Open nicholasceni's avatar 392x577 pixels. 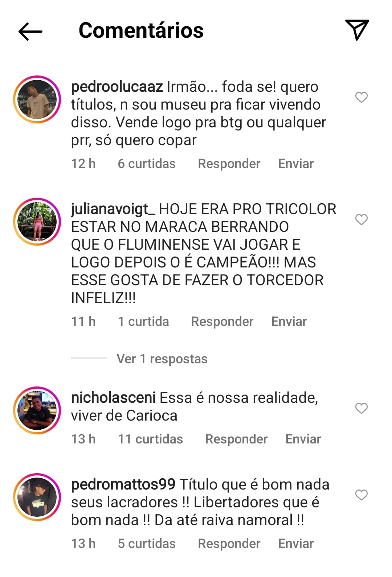pos(37,410)
